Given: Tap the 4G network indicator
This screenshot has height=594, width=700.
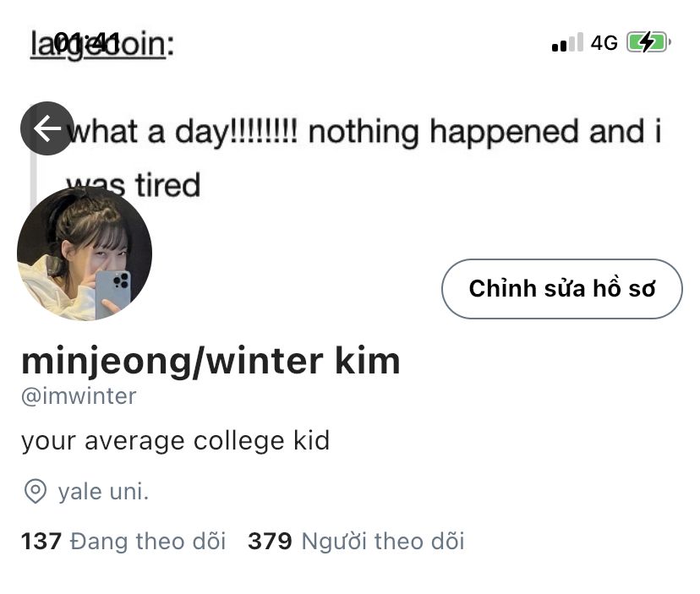Looking at the screenshot, I should (x=604, y=43).
